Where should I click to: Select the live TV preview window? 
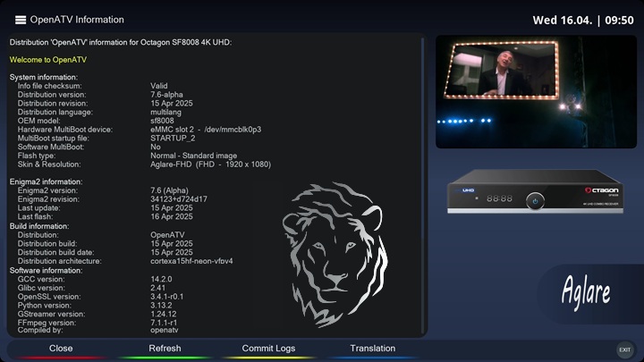pos(536,91)
